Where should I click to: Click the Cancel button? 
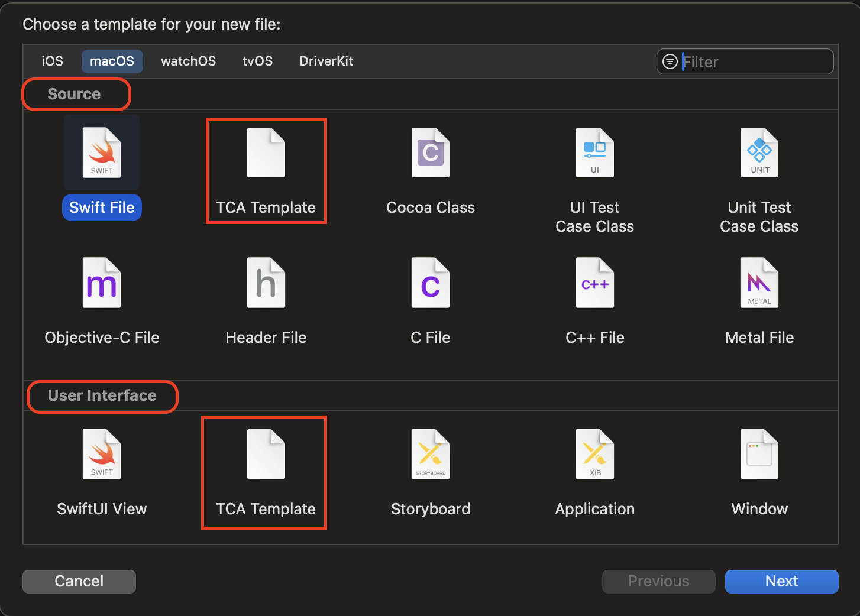click(x=79, y=581)
